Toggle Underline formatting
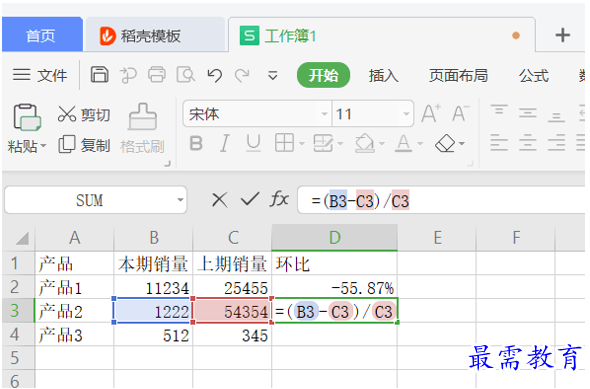This screenshot has width=590, height=389. [253, 143]
